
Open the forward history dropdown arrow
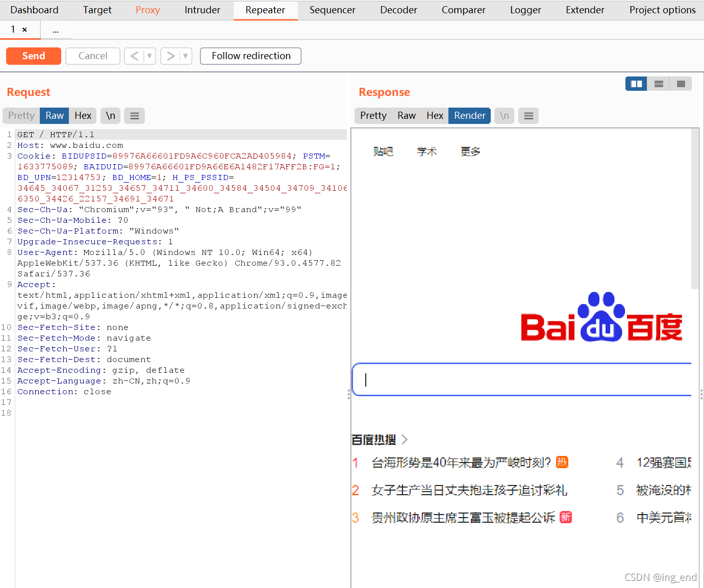[186, 56]
